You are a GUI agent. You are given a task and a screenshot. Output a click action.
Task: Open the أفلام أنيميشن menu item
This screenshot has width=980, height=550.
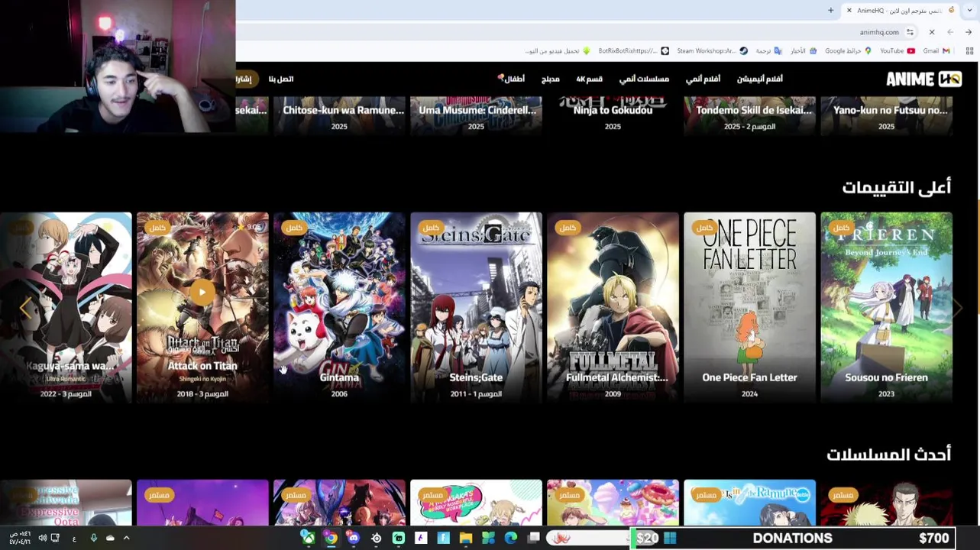click(x=759, y=79)
